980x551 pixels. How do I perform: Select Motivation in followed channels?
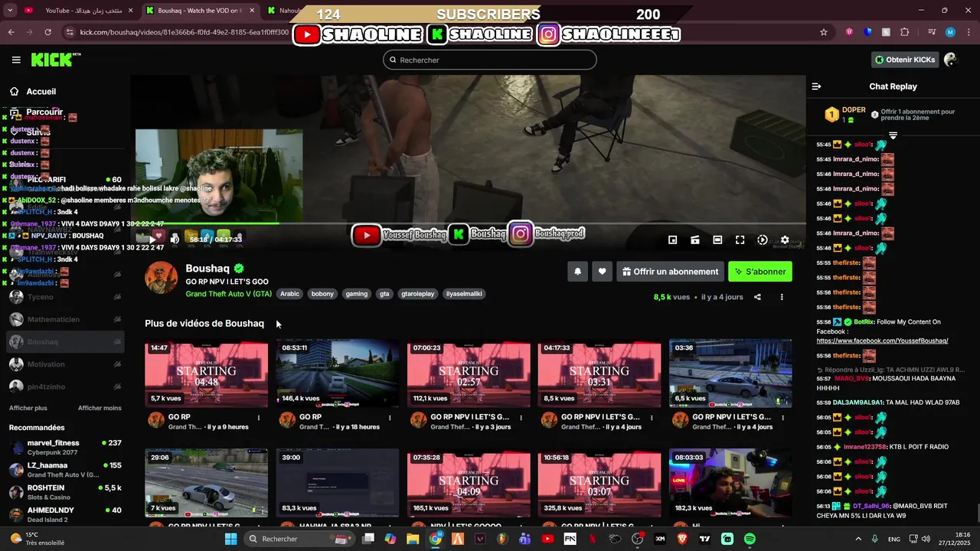[x=65, y=364]
